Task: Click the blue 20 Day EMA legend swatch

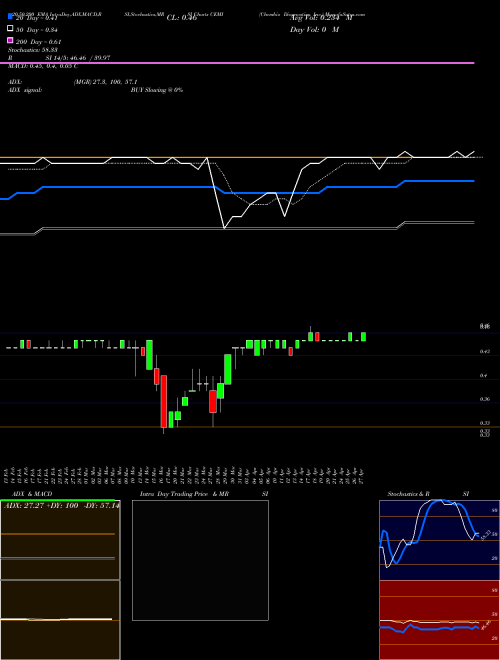Action: coord(10,16)
